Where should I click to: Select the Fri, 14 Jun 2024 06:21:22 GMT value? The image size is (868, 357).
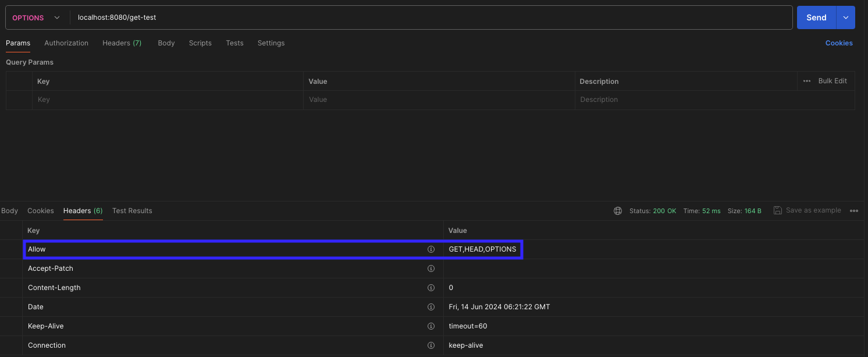point(499,307)
